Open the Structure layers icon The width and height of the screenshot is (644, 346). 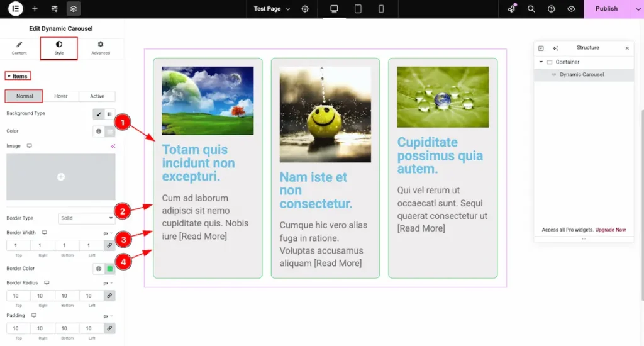[x=74, y=9]
